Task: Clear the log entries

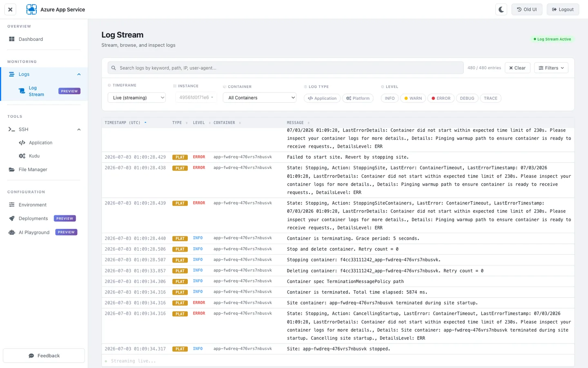Action: pyautogui.click(x=517, y=68)
